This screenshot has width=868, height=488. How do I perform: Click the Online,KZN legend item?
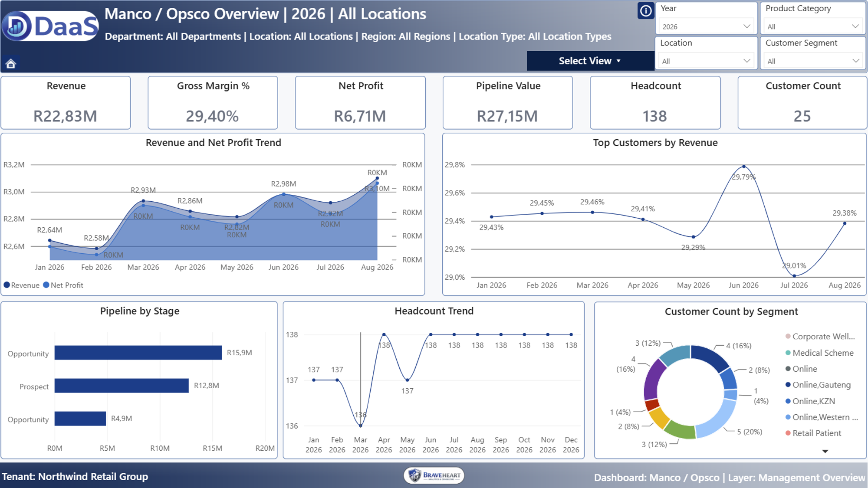[x=810, y=401]
